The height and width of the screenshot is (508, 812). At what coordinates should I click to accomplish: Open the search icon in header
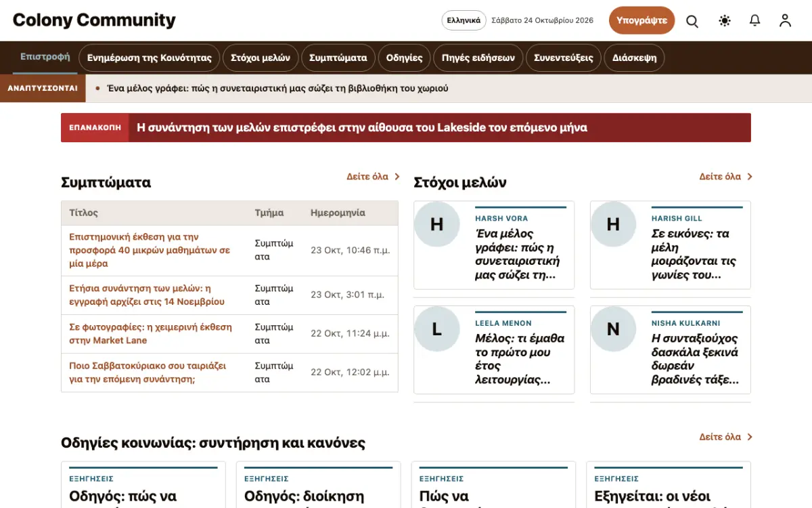(692, 21)
